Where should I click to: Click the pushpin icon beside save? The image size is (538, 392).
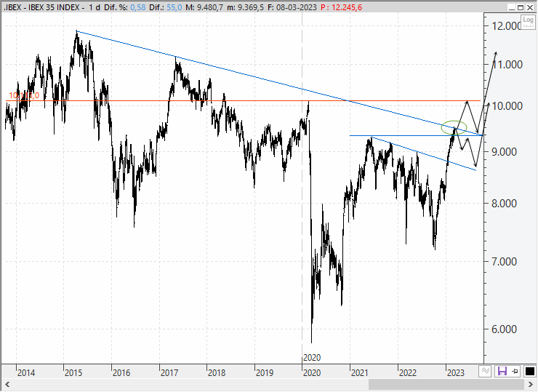pos(515,371)
